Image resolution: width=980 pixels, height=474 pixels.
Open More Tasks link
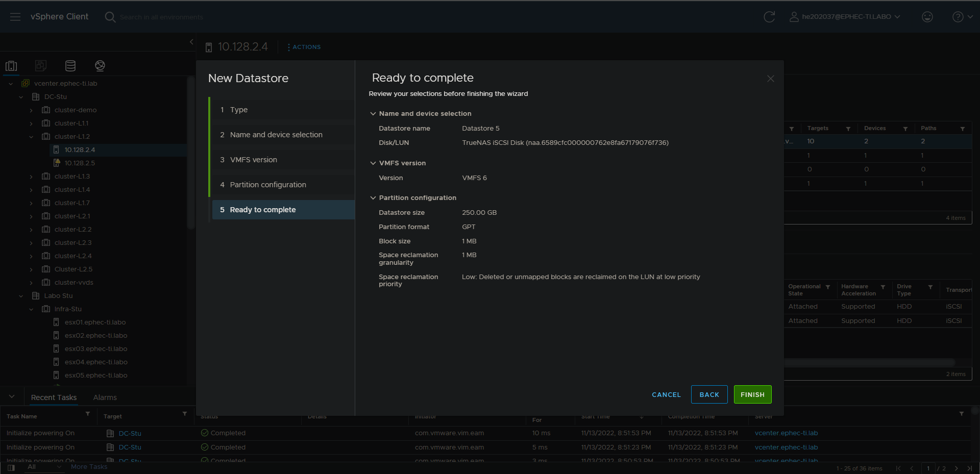pyautogui.click(x=89, y=467)
